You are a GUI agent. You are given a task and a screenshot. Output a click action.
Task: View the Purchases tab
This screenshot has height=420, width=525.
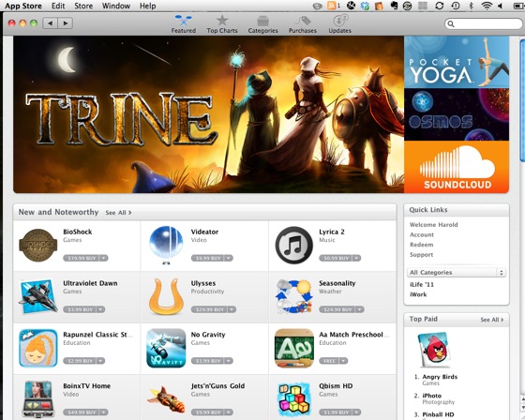tap(303, 24)
